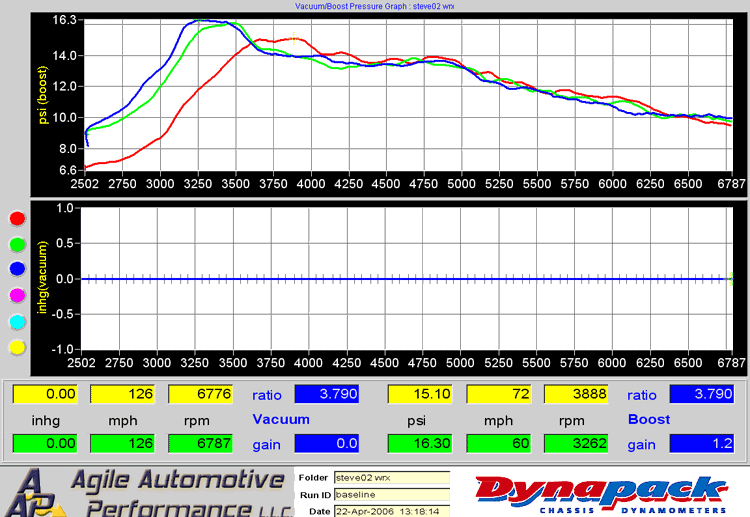This screenshot has height=517, width=750.
Task: Select the cyan run color dot
Action: coord(17,322)
